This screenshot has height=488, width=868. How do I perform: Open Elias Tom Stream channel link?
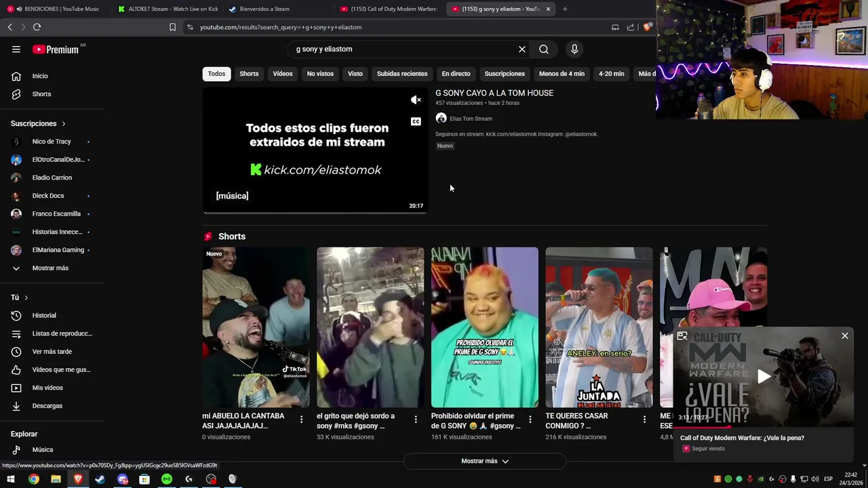click(471, 119)
